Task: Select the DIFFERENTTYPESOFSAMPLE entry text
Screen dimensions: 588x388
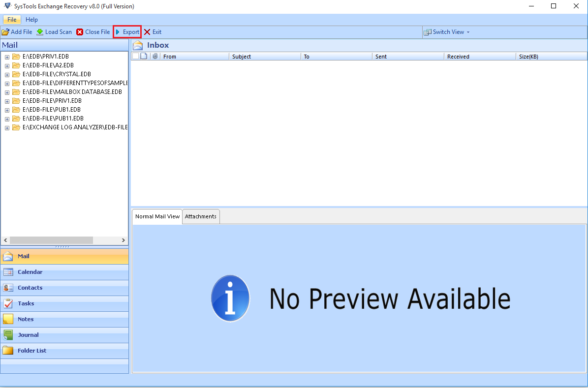Action: click(75, 83)
